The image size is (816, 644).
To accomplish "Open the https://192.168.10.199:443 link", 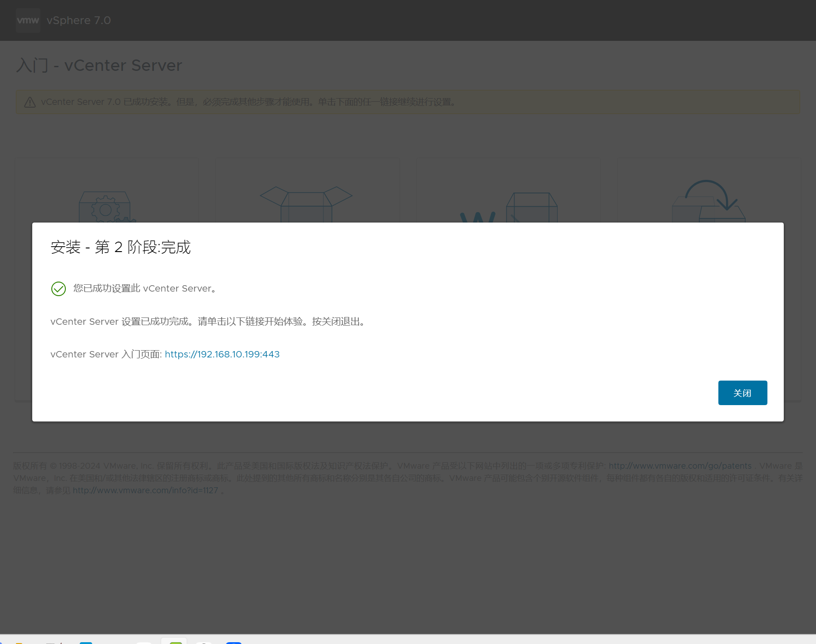I will (x=222, y=354).
